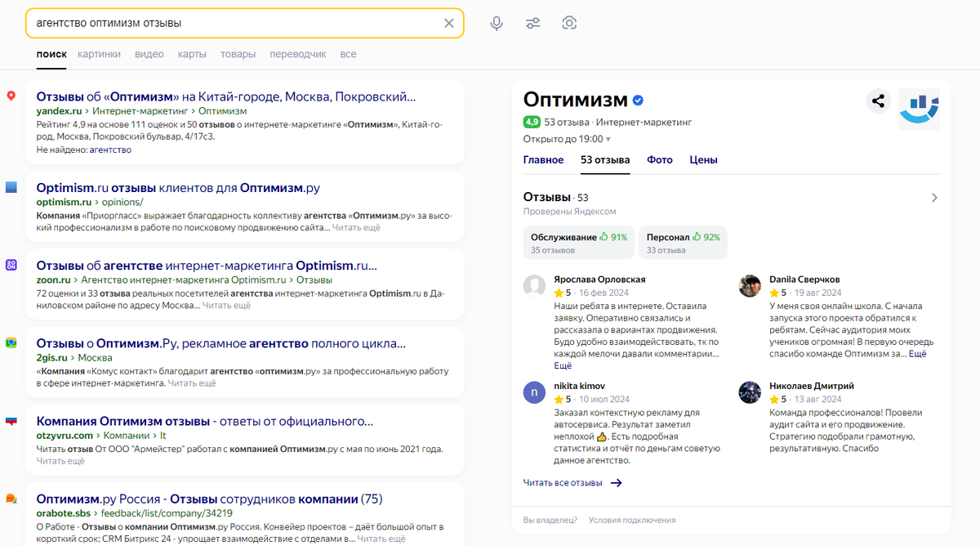Viewport: 980px width, 546px height.
Task: Click the otzyvru.com green domain link
Action: pos(65,436)
